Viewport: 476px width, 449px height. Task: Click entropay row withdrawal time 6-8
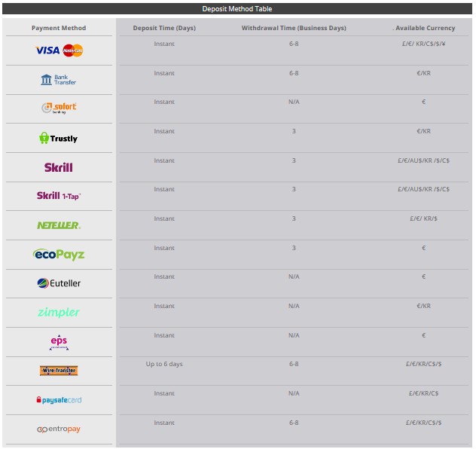[x=294, y=423]
